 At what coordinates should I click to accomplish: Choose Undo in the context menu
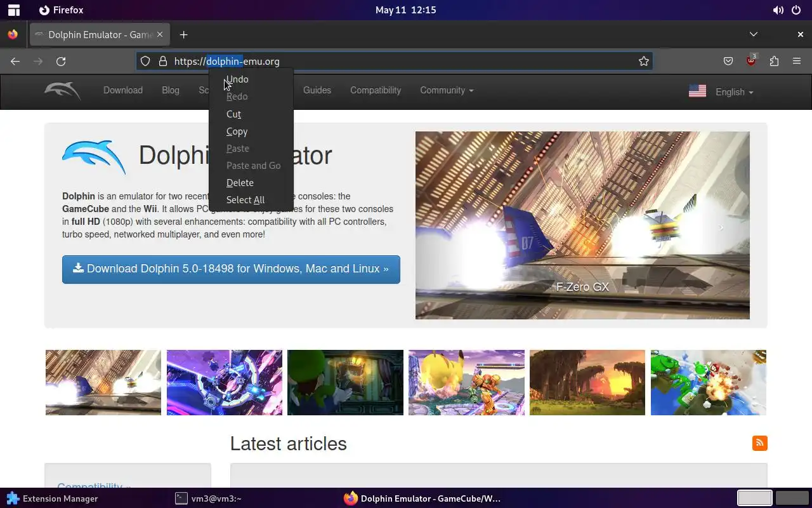pyautogui.click(x=251, y=79)
